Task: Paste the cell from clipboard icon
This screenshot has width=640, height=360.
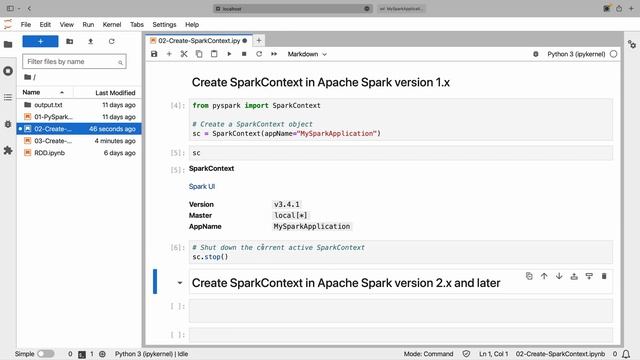Action: pyautogui.click(x=214, y=54)
